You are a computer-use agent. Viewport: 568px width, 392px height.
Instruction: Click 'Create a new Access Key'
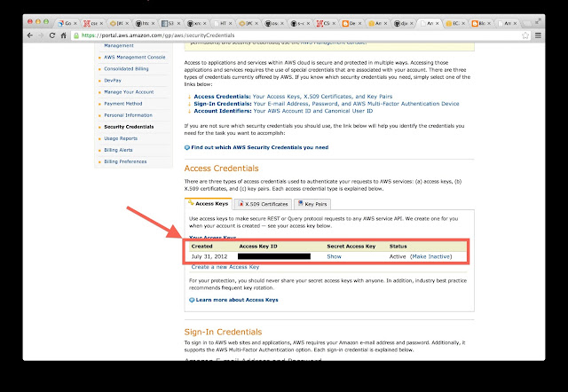tap(225, 267)
